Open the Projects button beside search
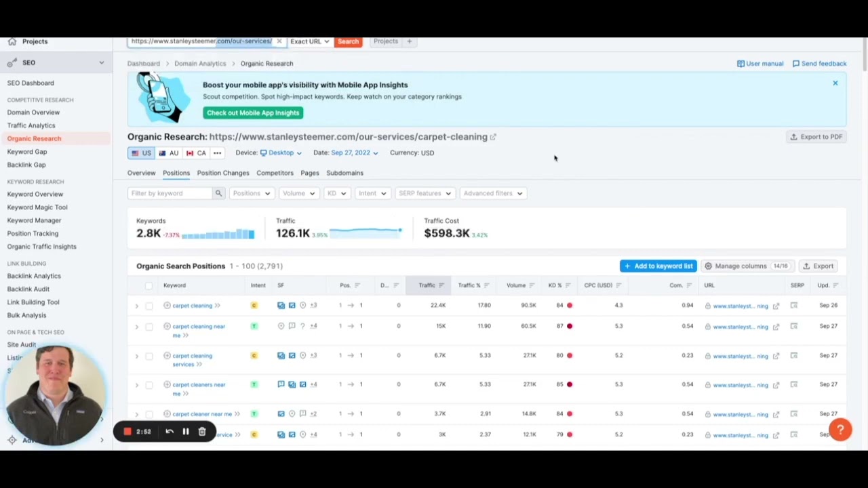This screenshot has width=868, height=488. coord(386,41)
